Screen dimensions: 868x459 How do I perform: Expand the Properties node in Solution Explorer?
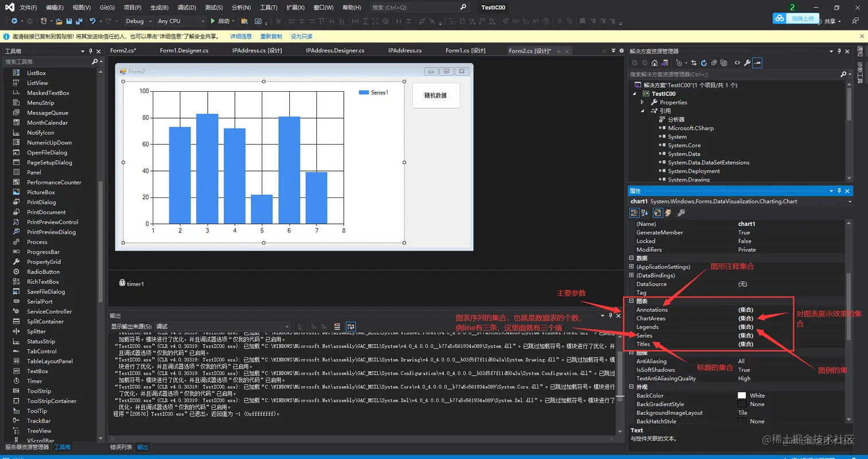642,102
